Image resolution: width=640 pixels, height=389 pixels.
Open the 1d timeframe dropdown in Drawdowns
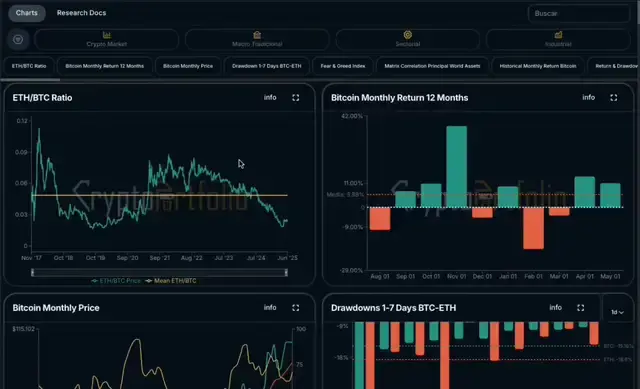click(617, 312)
